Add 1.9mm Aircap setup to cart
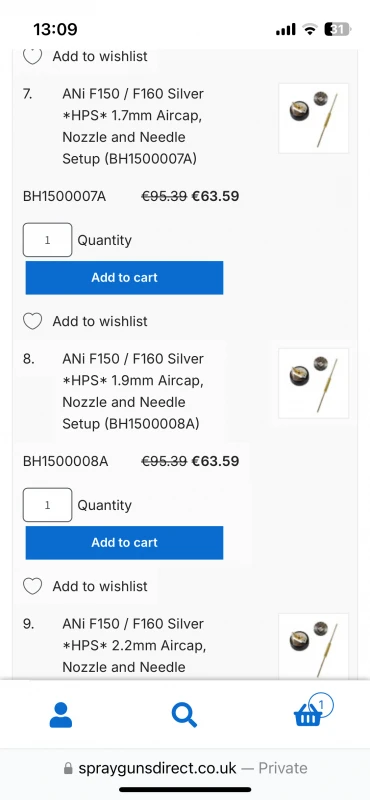This screenshot has width=370, height=800. pos(125,542)
